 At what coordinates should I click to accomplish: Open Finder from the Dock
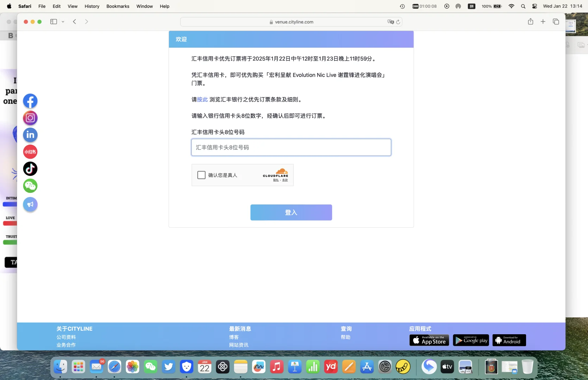[60, 367]
